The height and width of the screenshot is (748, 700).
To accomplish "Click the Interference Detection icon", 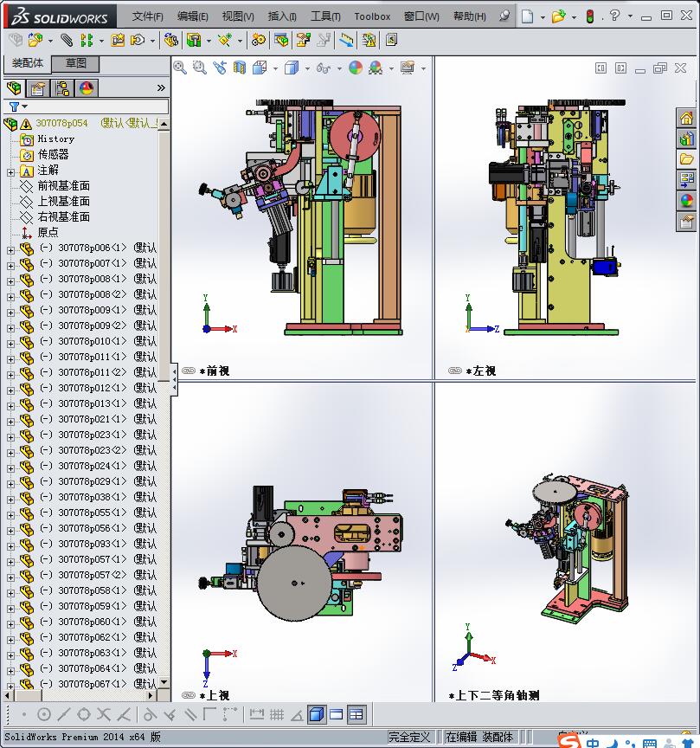I will tap(369, 40).
